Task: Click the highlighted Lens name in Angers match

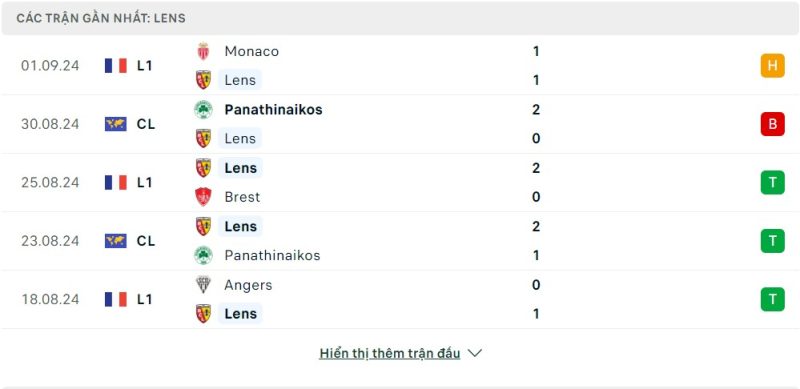Action: coord(240,313)
